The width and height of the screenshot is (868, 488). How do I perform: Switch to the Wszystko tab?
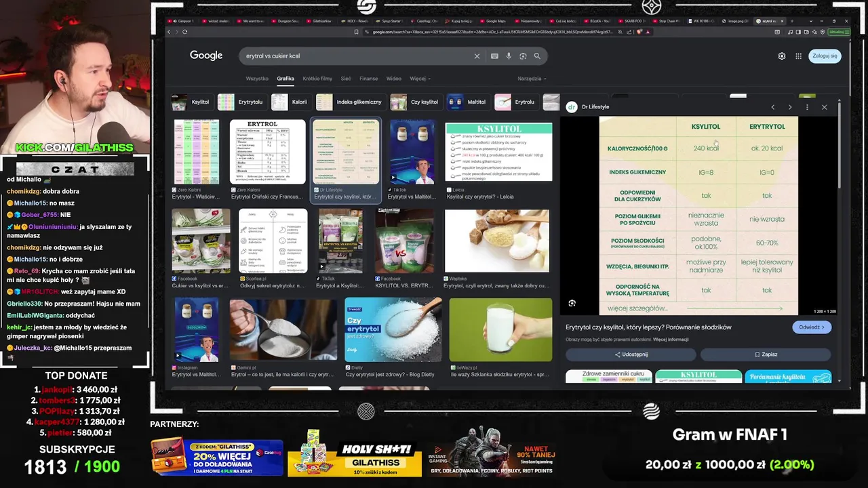[257, 79]
